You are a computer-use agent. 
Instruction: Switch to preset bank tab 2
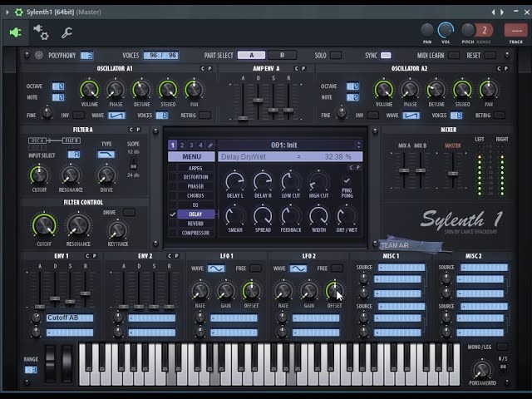coord(182,145)
